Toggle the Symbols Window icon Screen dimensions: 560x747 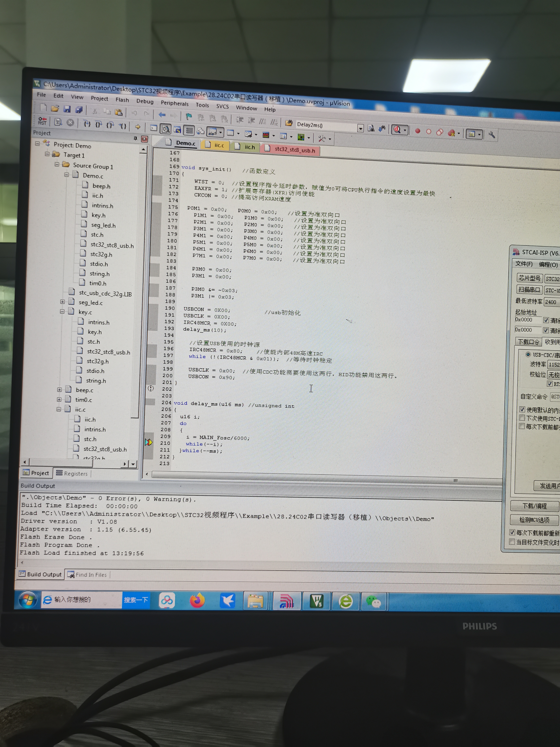tap(177, 129)
